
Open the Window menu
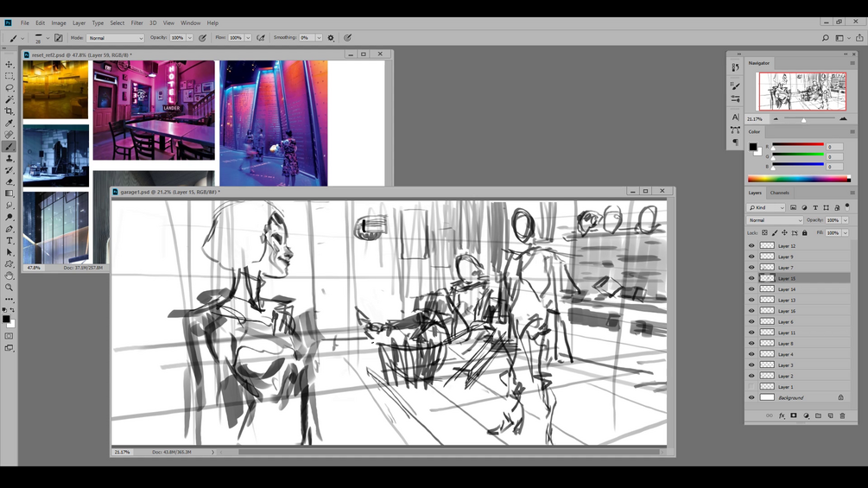[190, 23]
